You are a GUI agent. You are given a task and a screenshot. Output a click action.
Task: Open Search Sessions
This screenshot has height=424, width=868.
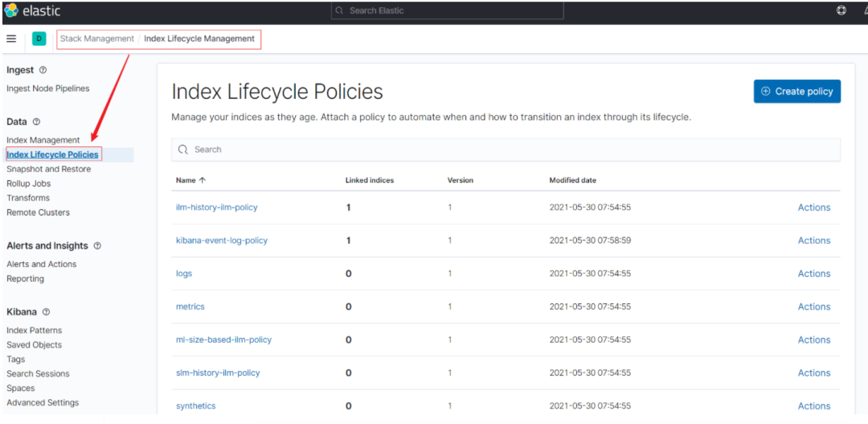click(39, 373)
